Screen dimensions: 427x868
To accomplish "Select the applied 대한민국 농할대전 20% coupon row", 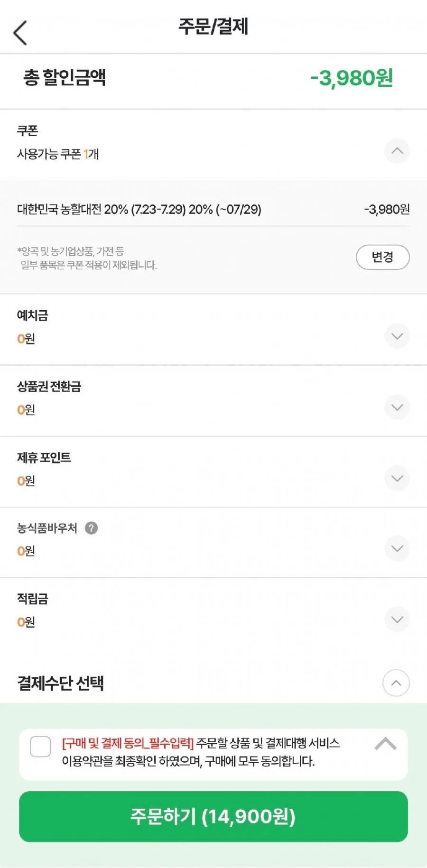I will (213, 209).
